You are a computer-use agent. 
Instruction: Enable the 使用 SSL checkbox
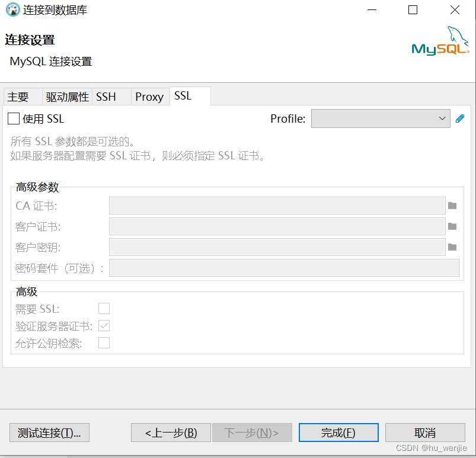pos(14,118)
